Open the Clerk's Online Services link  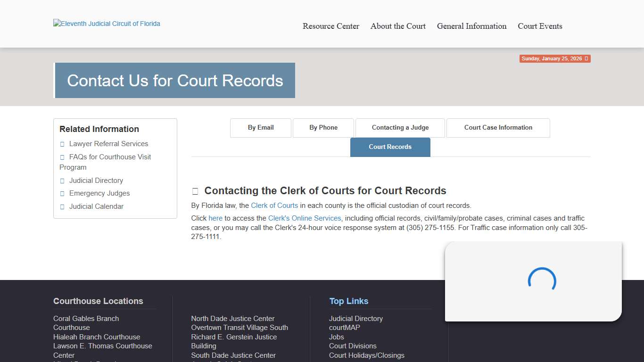point(304,218)
